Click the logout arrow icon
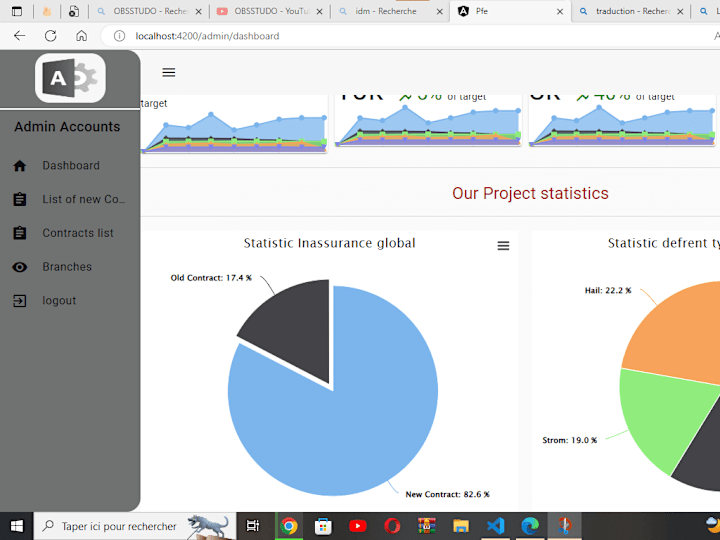Image resolution: width=720 pixels, height=540 pixels. (20, 301)
